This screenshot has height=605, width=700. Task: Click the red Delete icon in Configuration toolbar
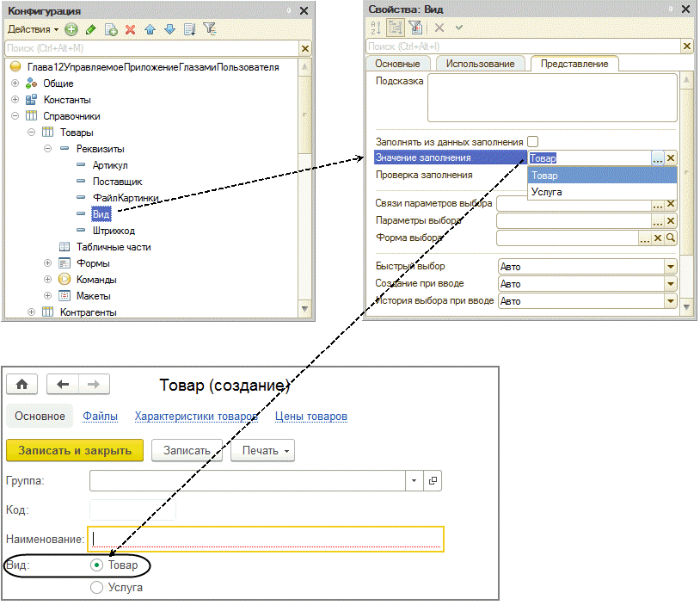131,29
